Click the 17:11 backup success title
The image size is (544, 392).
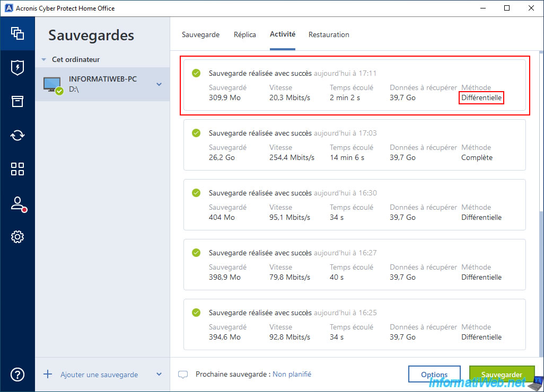(260, 73)
